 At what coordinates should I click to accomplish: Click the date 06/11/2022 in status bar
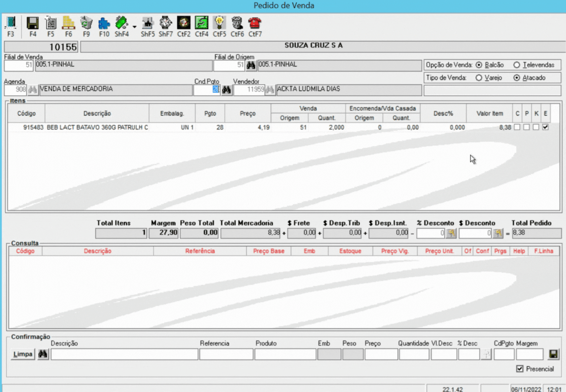(x=526, y=389)
